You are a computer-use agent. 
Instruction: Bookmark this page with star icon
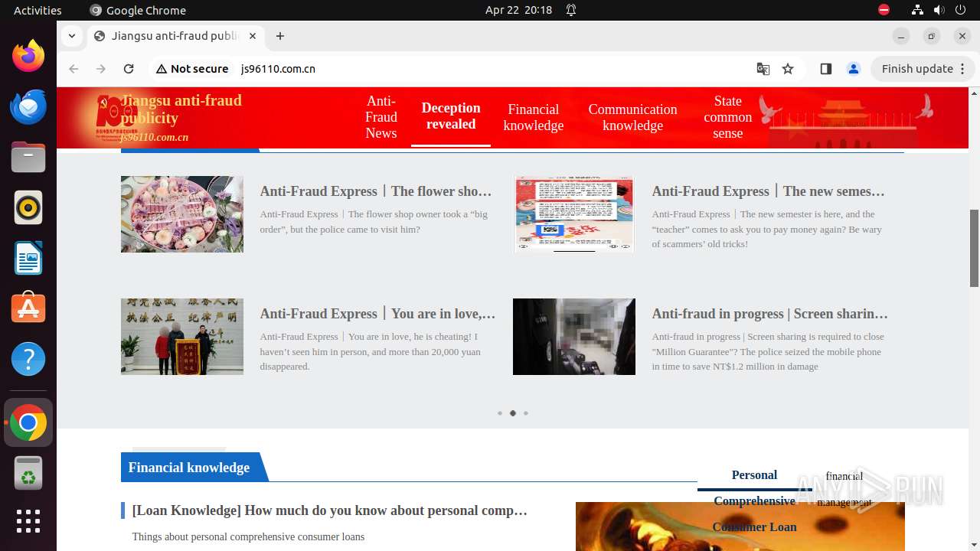click(x=788, y=69)
